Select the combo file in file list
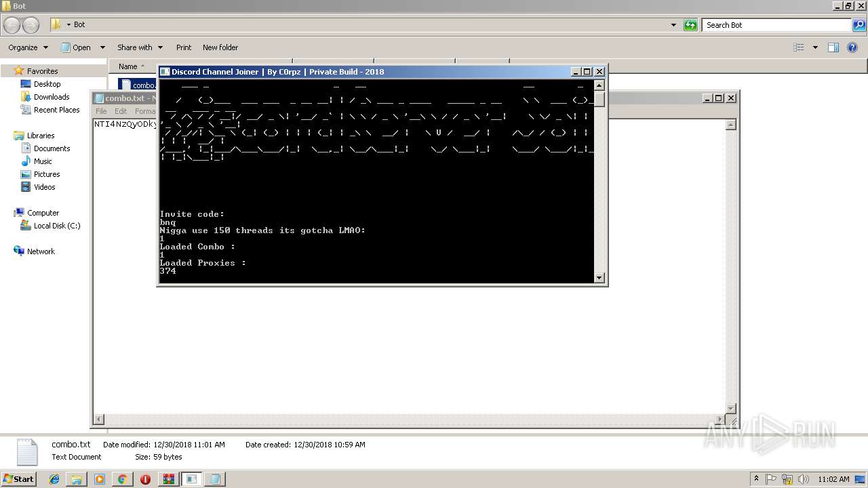868x488 pixels. (137, 85)
